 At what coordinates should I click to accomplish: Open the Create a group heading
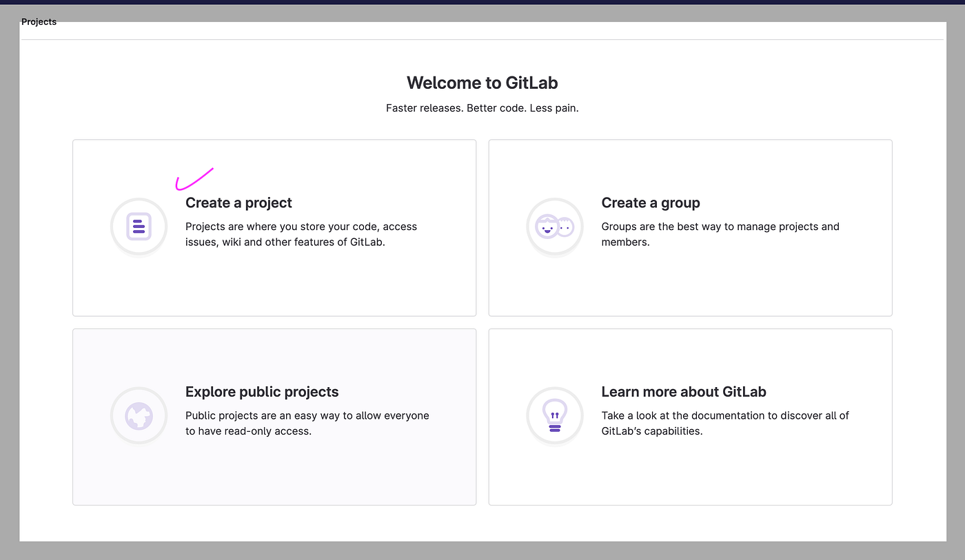click(x=650, y=203)
